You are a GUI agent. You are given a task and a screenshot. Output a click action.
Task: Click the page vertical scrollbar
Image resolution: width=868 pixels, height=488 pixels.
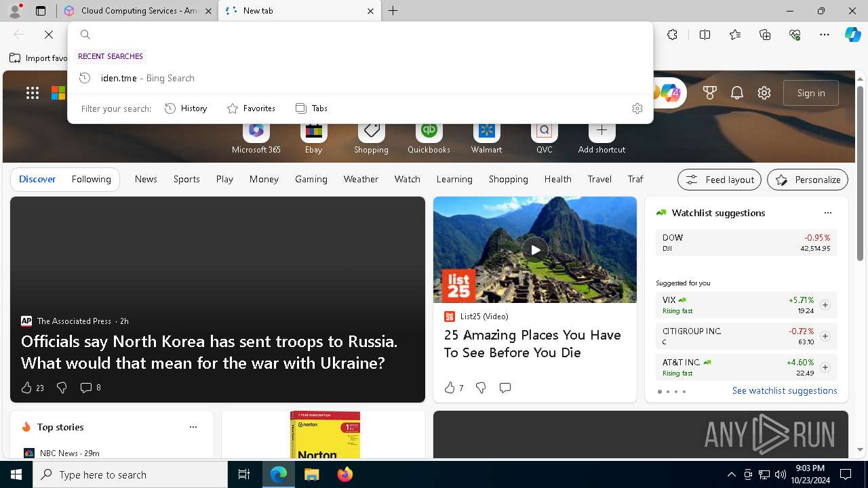point(860,173)
